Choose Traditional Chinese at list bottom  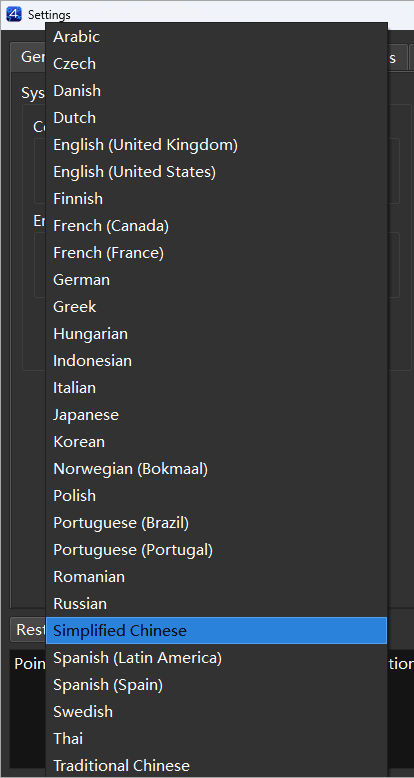pyautogui.click(x=216, y=765)
